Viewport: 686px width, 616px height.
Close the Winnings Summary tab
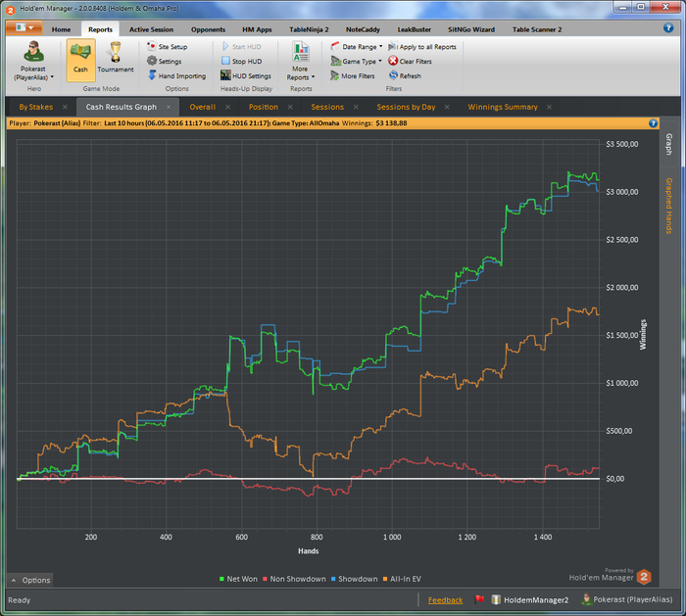pyautogui.click(x=549, y=107)
